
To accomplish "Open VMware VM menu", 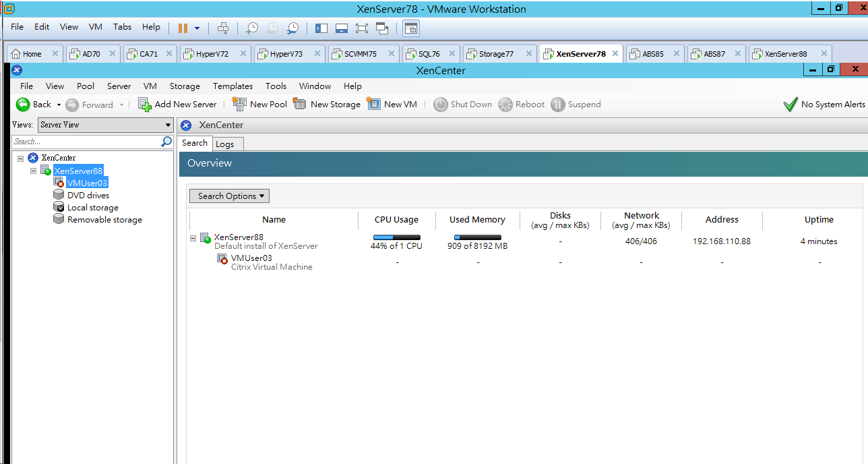I will pos(95,27).
